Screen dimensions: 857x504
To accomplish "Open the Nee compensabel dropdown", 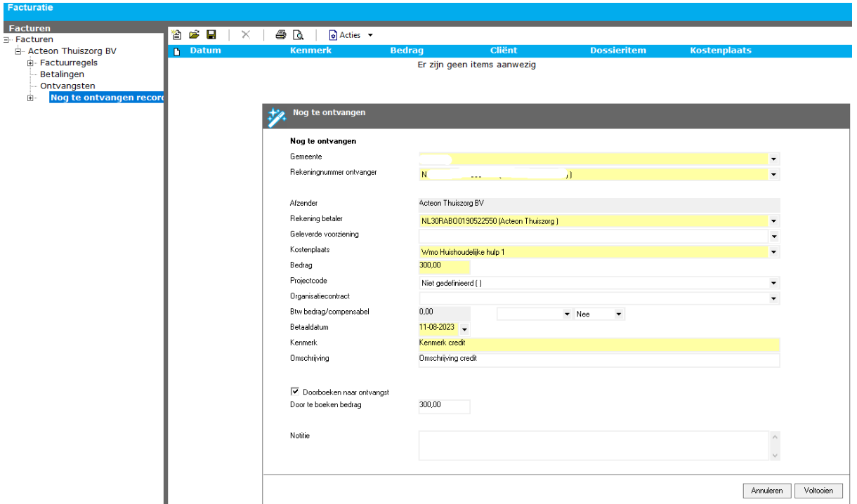I will (x=619, y=314).
